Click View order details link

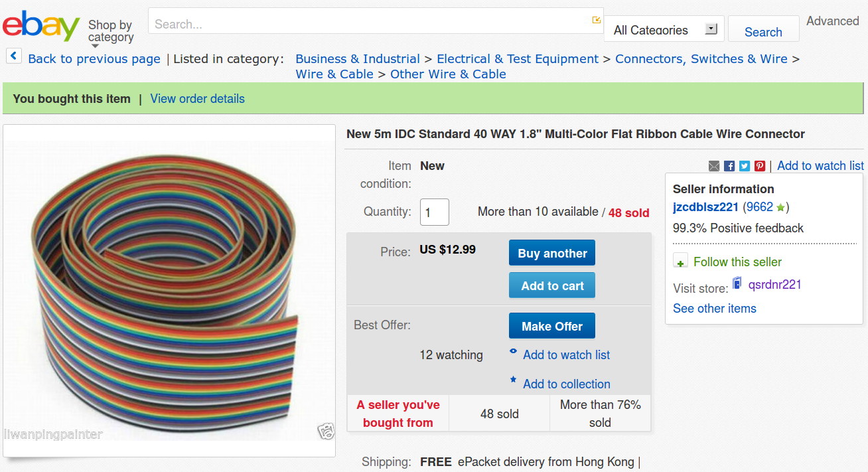[197, 99]
